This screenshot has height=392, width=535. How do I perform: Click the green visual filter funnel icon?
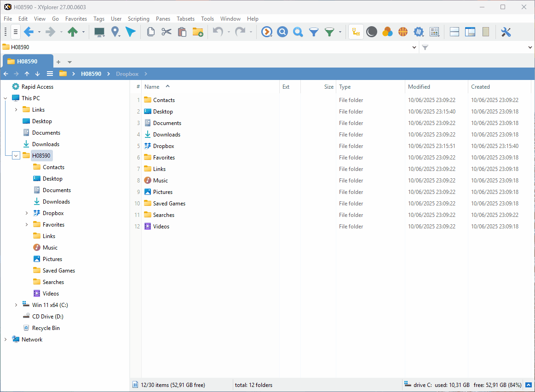pos(329,32)
